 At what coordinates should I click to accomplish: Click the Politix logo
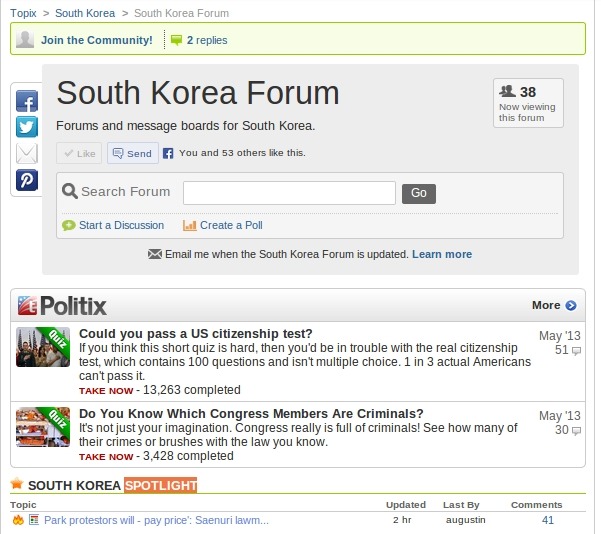pos(62,306)
